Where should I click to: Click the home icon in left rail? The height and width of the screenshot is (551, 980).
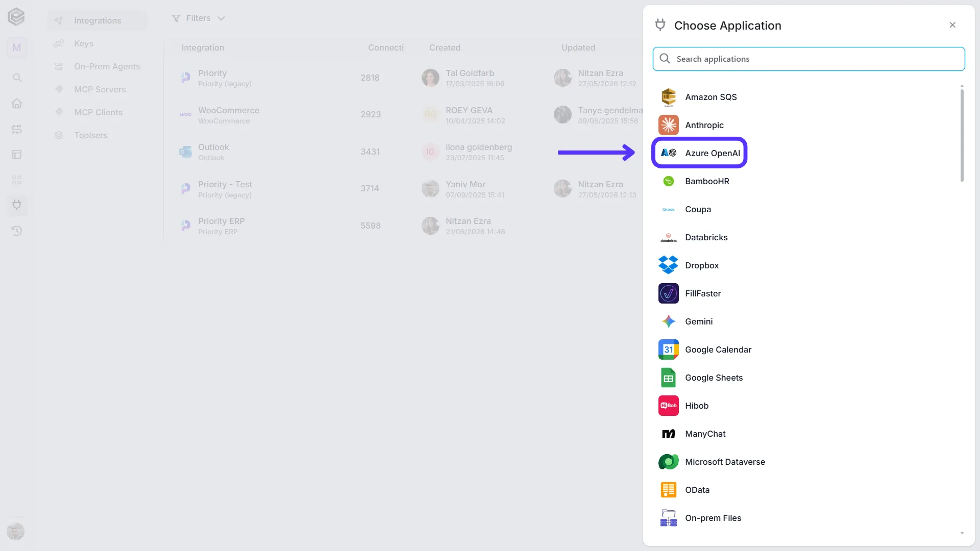click(x=17, y=103)
